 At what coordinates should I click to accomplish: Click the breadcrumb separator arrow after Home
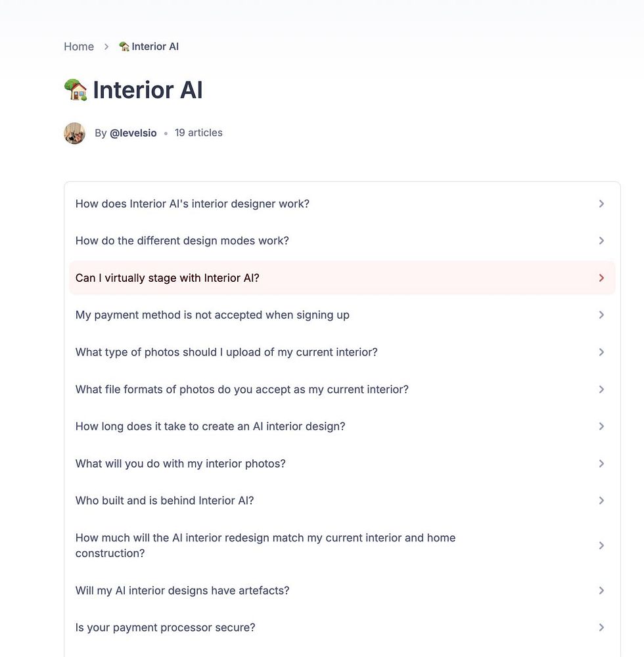[x=106, y=47]
